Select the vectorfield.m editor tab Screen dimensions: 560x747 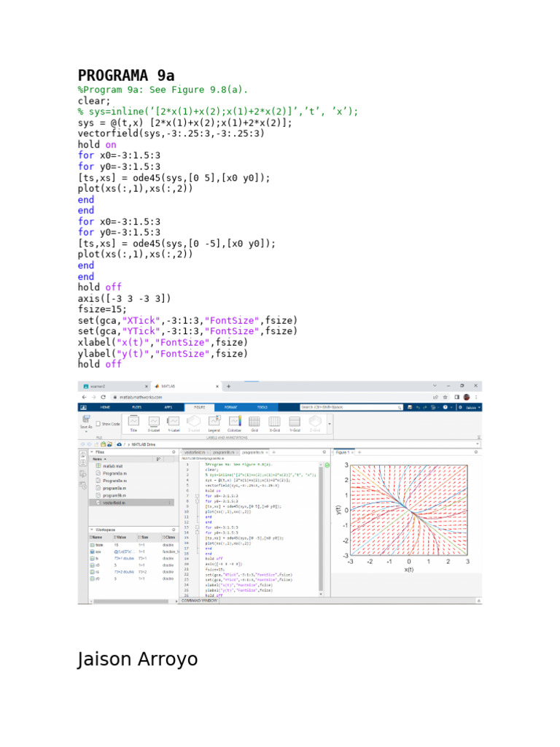[193, 452]
